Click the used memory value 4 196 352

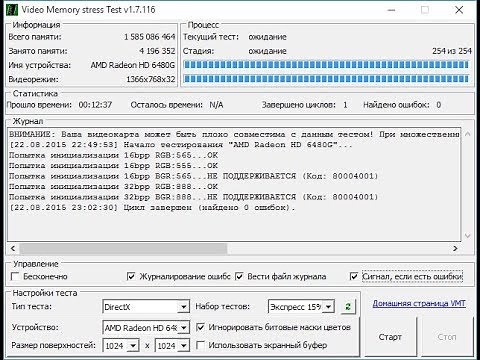pyautogui.click(x=157, y=51)
